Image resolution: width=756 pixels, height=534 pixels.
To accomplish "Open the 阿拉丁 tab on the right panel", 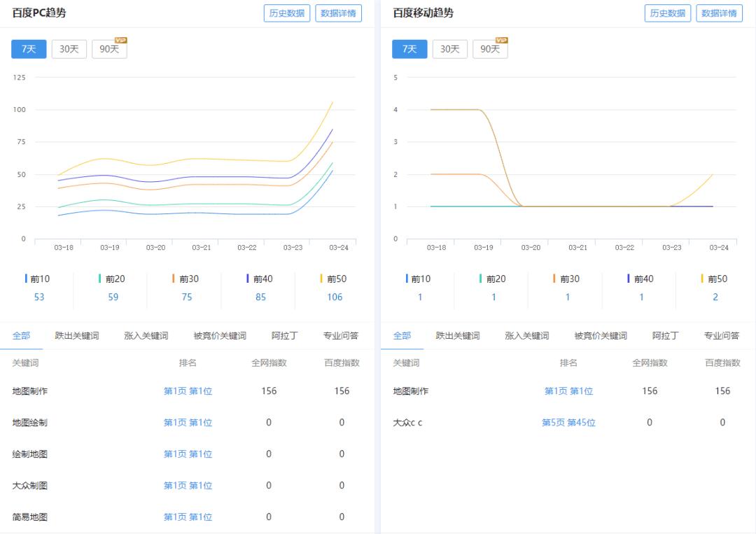I will click(x=665, y=335).
